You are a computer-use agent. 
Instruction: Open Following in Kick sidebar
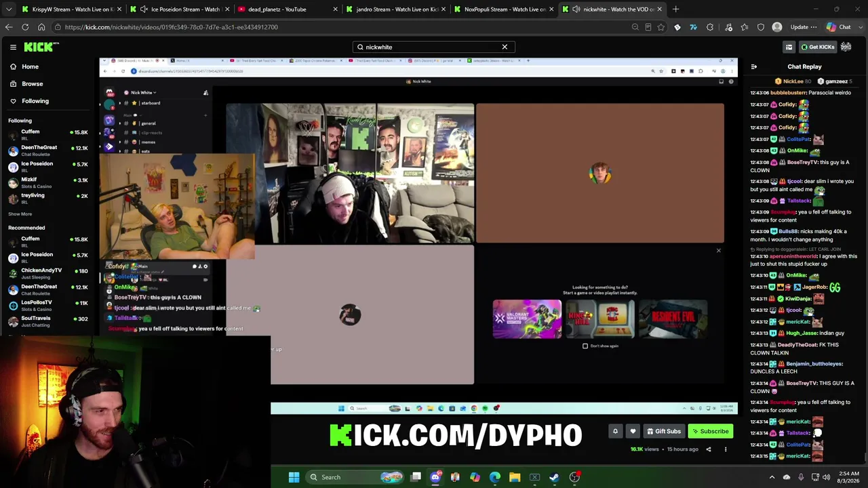[35, 101]
